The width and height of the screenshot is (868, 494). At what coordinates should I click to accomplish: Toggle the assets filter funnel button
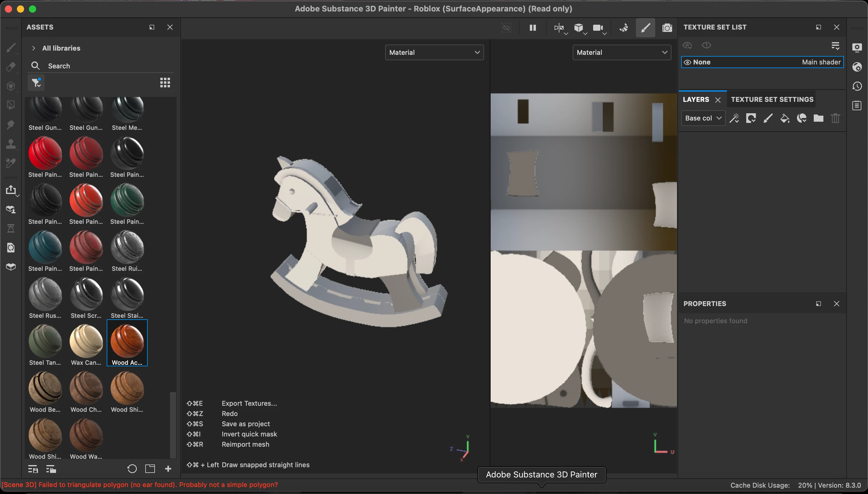36,83
